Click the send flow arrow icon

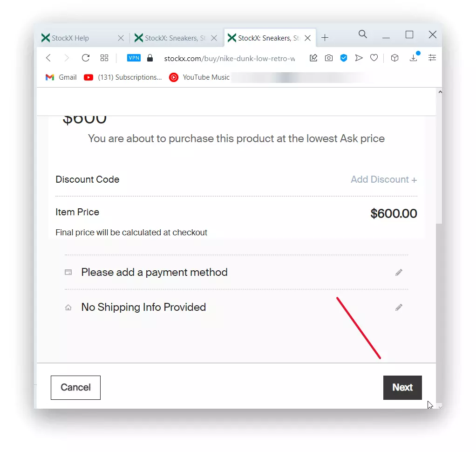359,58
